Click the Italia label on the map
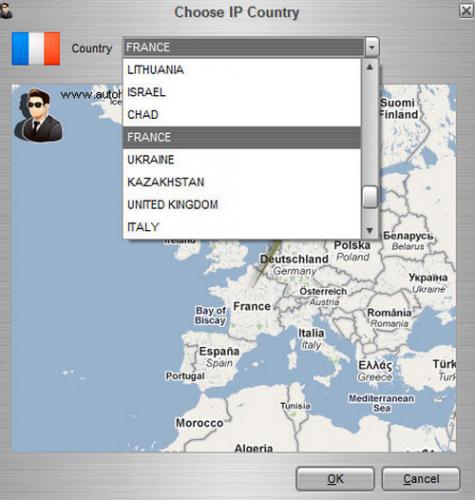475x500 pixels. click(311, 333)
